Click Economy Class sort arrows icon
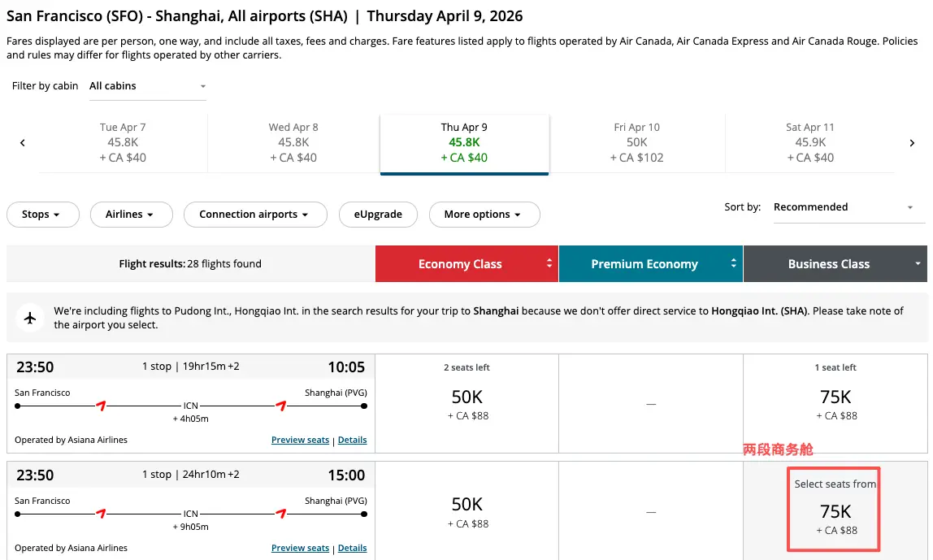Image resolution: width=933 pixels, height=560 pixels. 549,264
